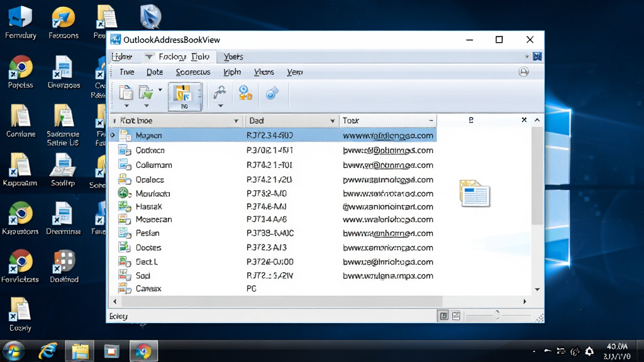Click the Eciety status bar text

118,316
